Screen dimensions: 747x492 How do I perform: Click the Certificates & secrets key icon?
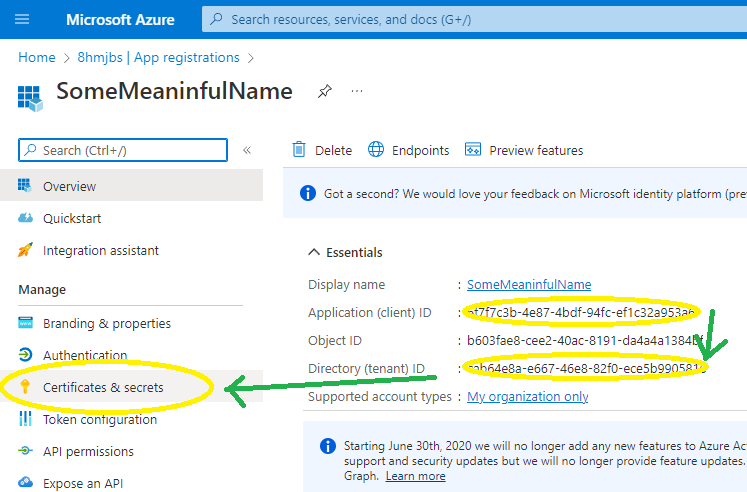point(25,386)
